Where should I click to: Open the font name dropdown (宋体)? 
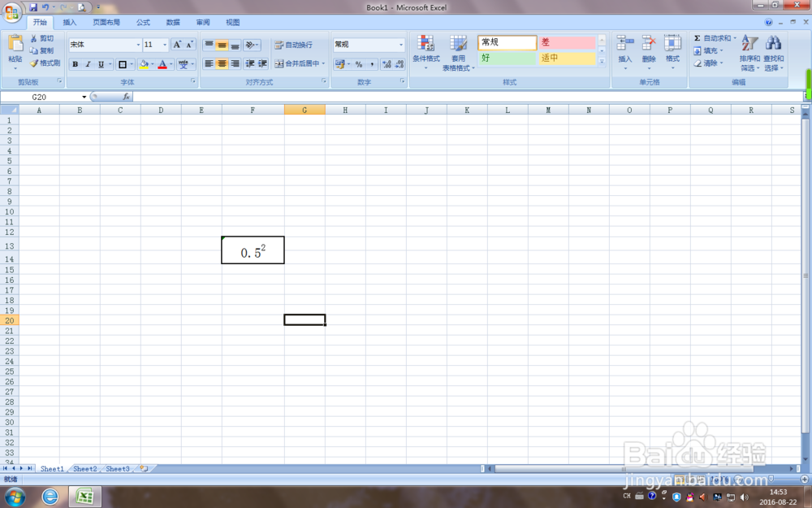138,45
